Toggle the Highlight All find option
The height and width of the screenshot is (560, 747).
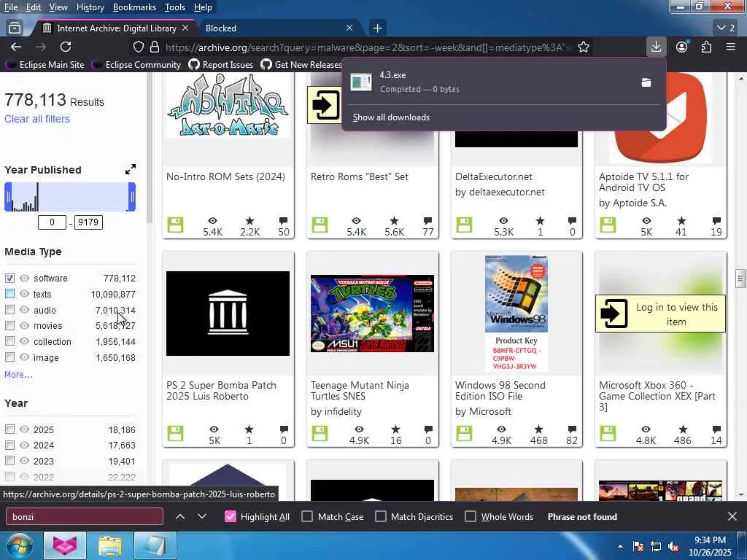[230, 517]
